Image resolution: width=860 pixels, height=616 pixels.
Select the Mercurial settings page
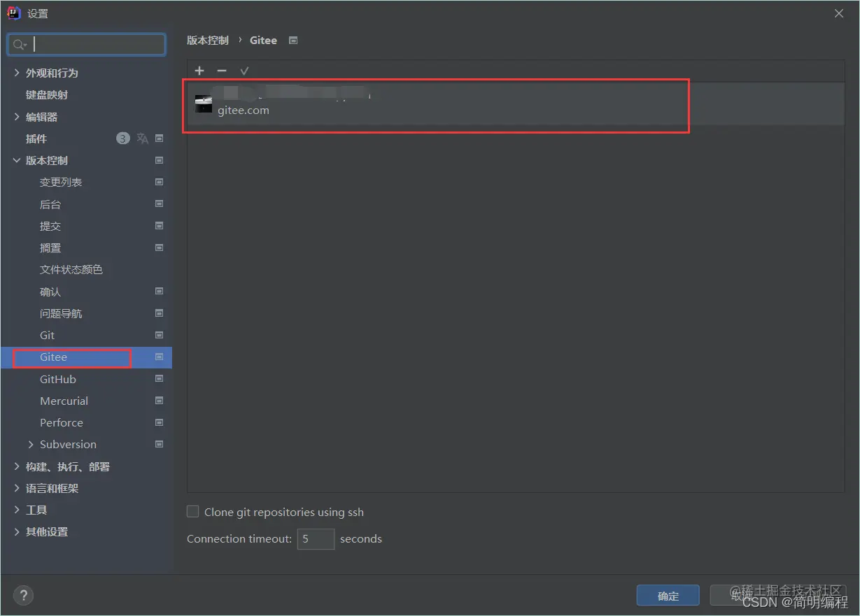coord(64,401)
